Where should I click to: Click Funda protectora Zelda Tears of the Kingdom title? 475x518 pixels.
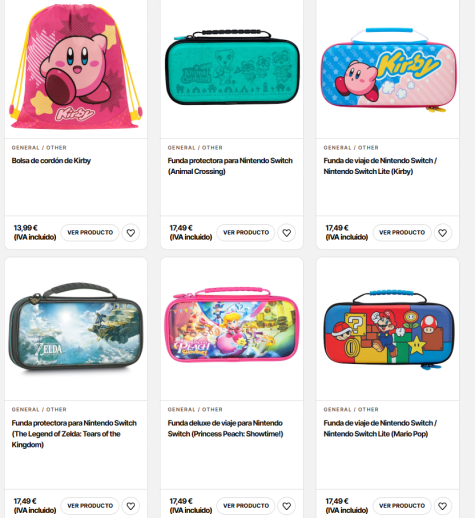click(x=74, y=434)
